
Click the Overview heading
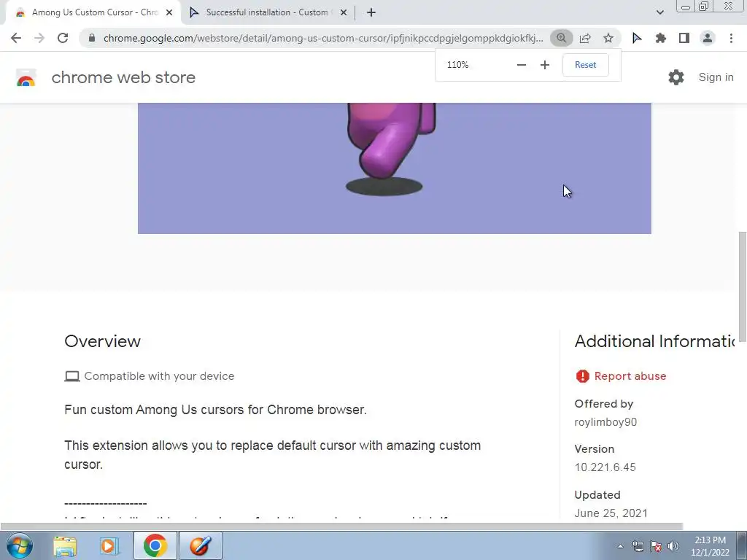(x=102, y=341)
